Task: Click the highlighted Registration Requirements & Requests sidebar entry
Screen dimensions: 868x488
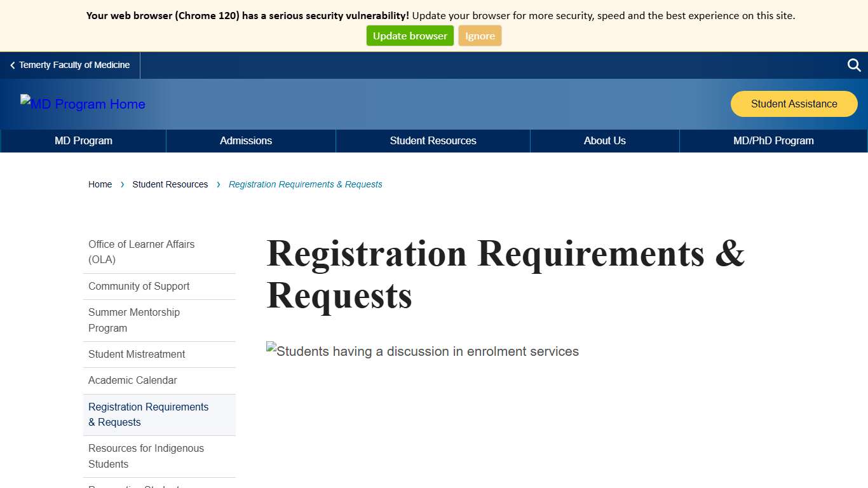Action: [x=148, y=414]
